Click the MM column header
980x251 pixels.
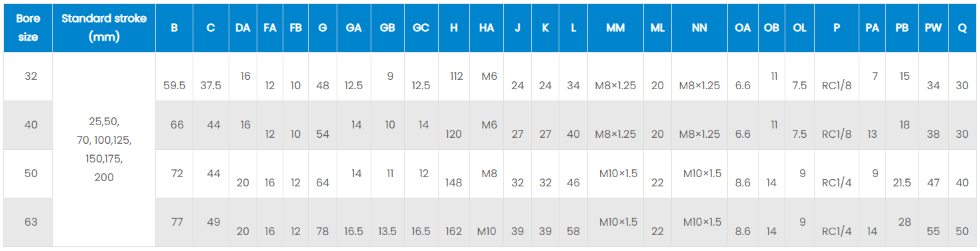(615, 28)
